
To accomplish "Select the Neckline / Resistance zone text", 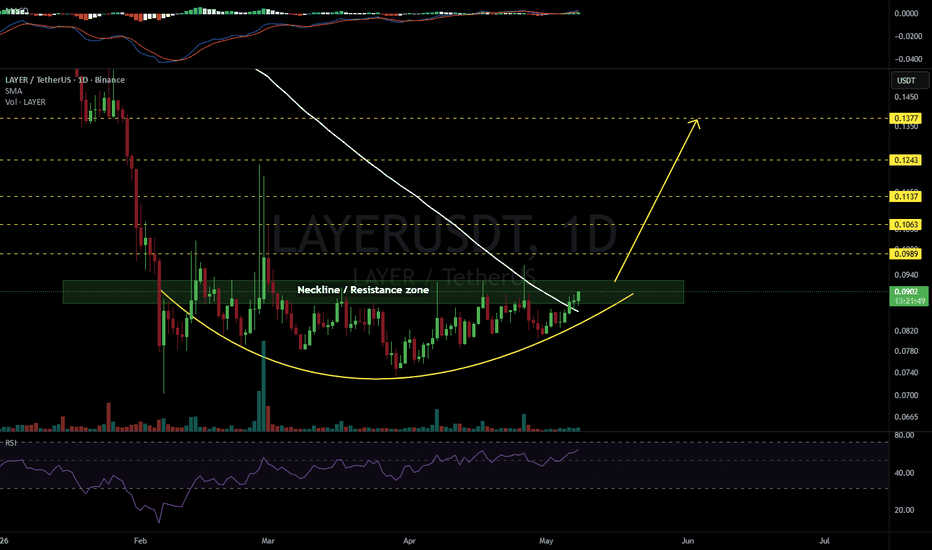I will click(x=363, y=290).
